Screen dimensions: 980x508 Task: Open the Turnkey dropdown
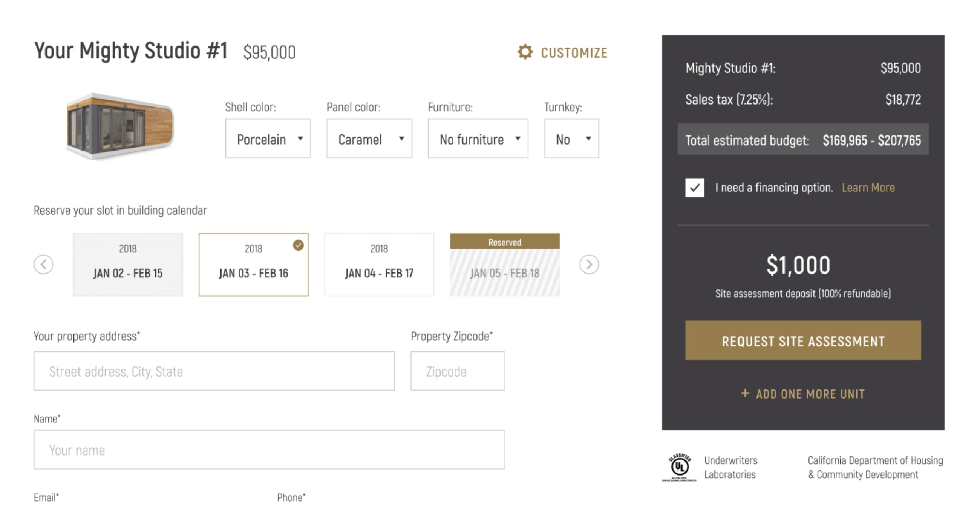pos(571,139)
